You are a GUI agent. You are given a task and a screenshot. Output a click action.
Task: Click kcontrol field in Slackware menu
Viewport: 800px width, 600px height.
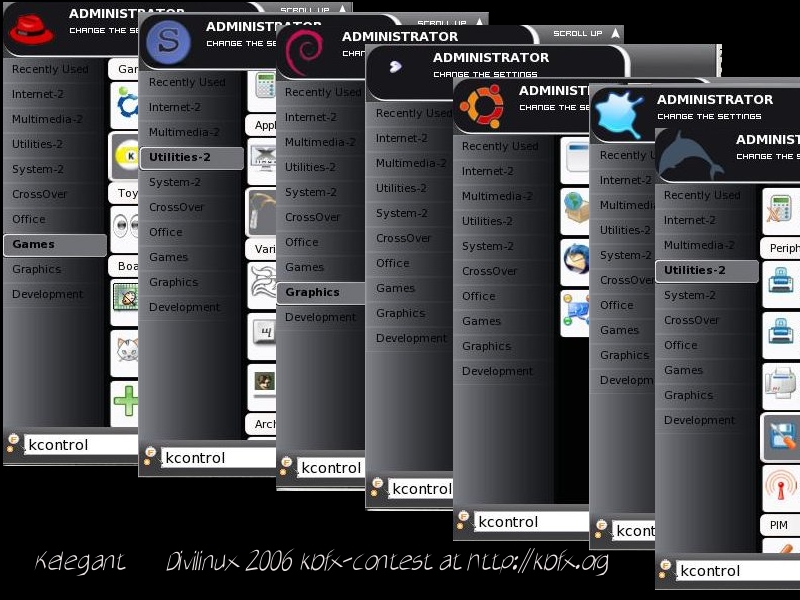(x=218, y=458)
